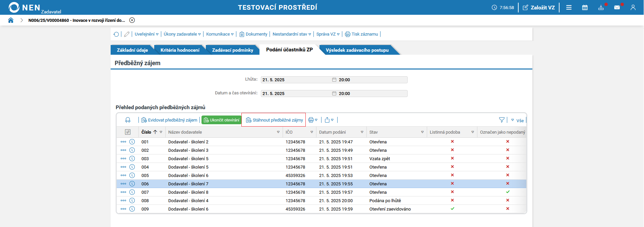Click the Lhůta date field
Image resolution: width=644 pixels, height=227 pixels.
(x=296, y=80)
